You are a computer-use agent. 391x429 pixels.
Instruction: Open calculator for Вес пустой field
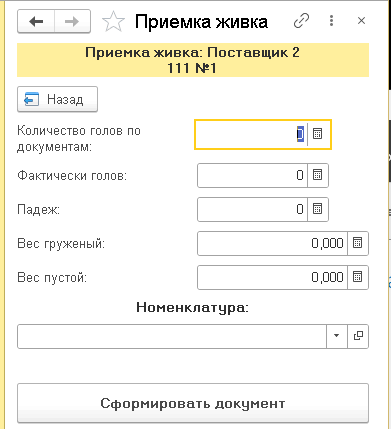point(358,277)
